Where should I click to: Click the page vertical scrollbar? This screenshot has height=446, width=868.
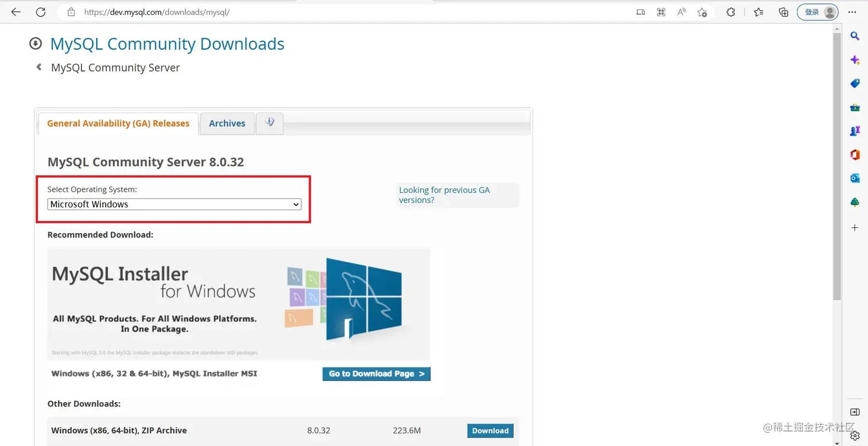pos(837,166)
